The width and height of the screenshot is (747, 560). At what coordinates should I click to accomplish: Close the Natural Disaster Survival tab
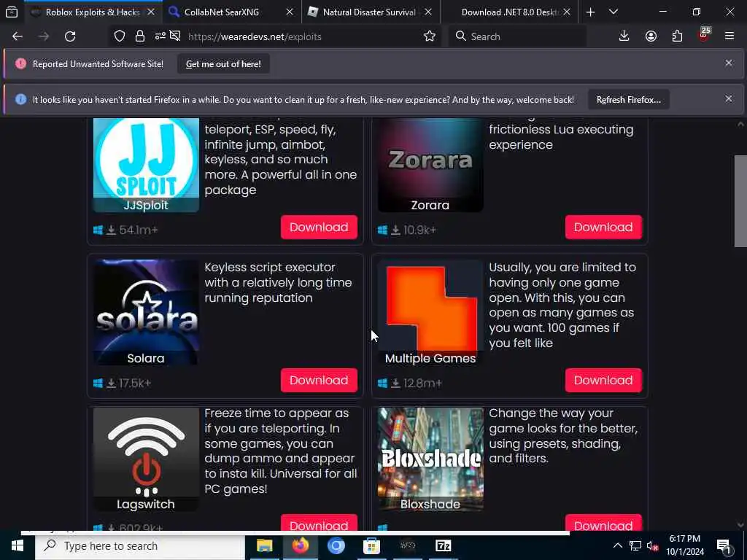coord(427,12)
